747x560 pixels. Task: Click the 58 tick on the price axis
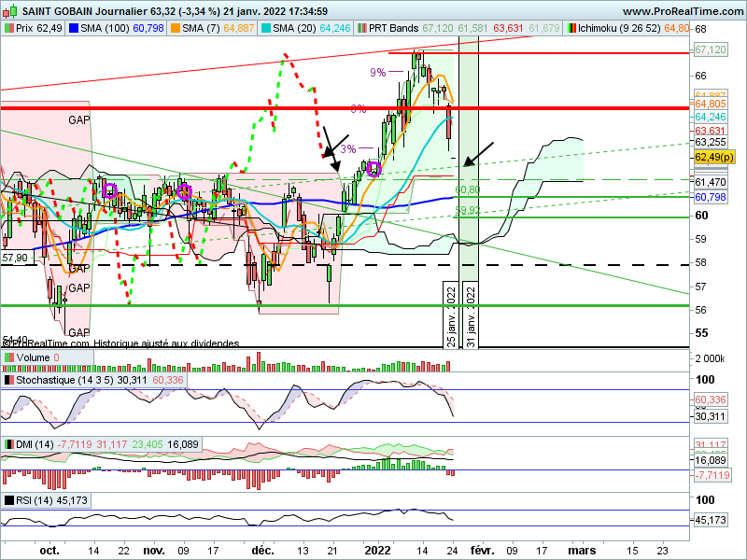700,263
